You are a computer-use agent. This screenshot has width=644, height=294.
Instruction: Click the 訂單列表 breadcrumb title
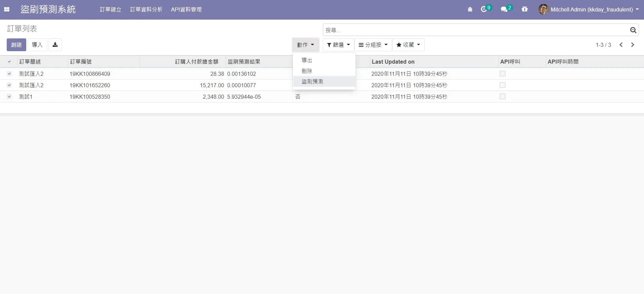22,29
